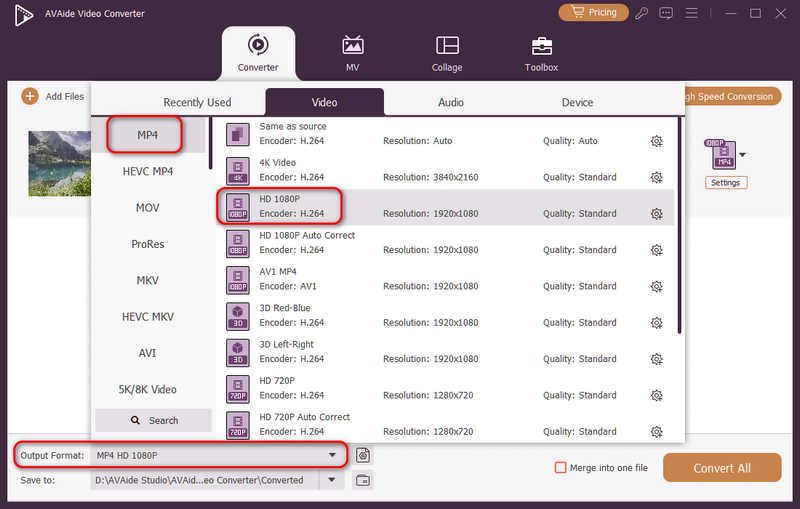Screen dimensions: 800x509
Task: Select 5K/8K Video in the format list
Action: [147, 389]
